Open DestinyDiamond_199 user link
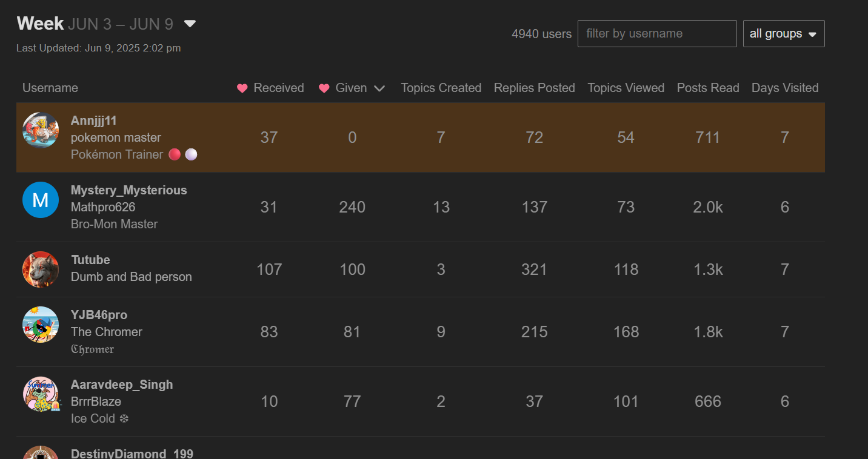This screenshot has height=459, width=868. pos(132,454)
